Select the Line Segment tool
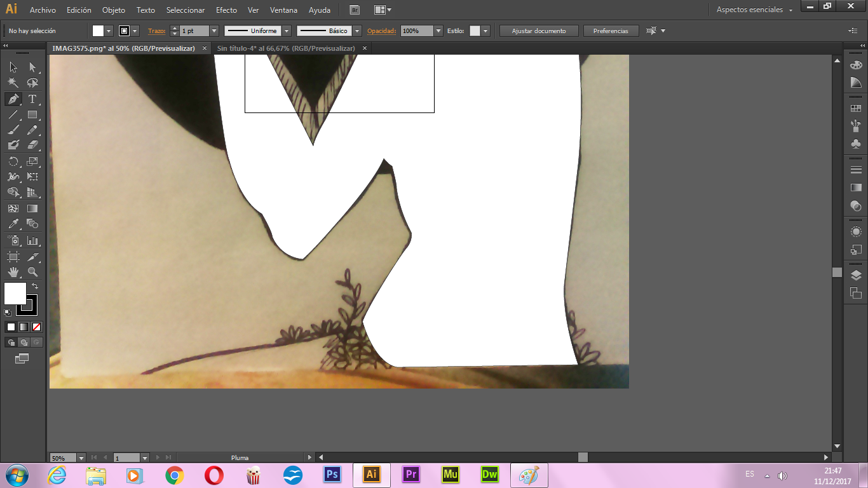This screenshot has width=868, height=488. (x=13, y=115)
